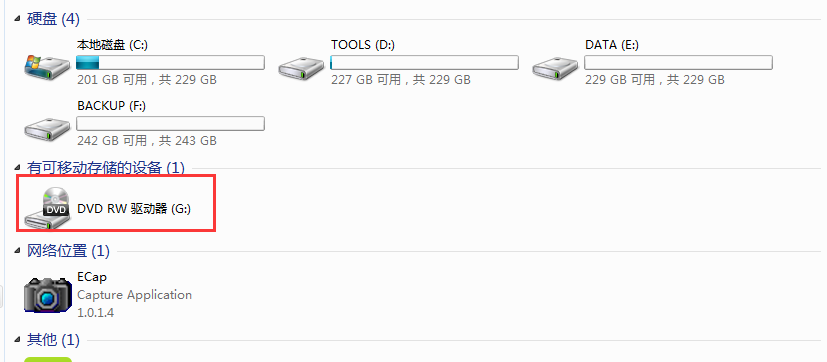827x362 pixels.
Task: Collapse the 硬盘 (4) group
Action: point(18,19)
